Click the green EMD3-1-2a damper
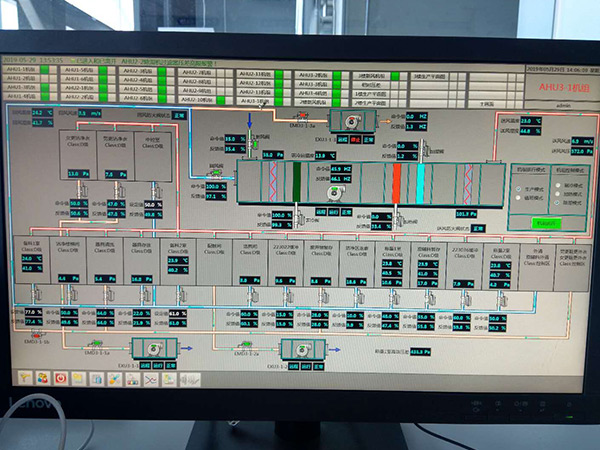 click(246, 345)
